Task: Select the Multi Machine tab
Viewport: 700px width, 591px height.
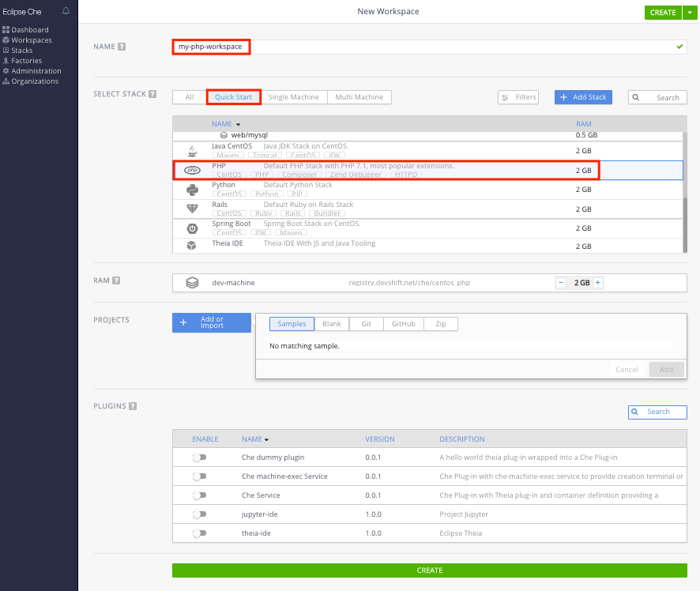Action: pos(359,97)
